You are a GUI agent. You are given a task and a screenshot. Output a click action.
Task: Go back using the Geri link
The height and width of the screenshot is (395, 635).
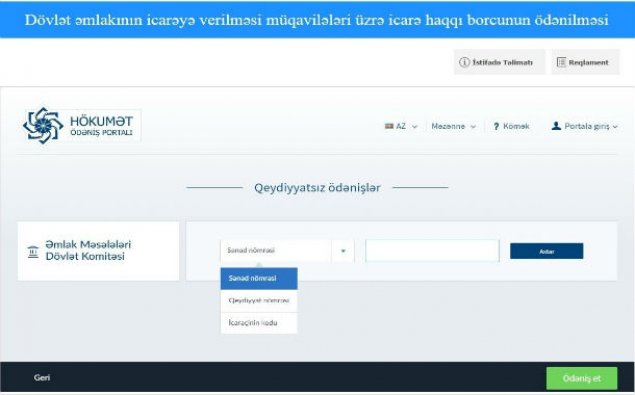click(42, 378)
